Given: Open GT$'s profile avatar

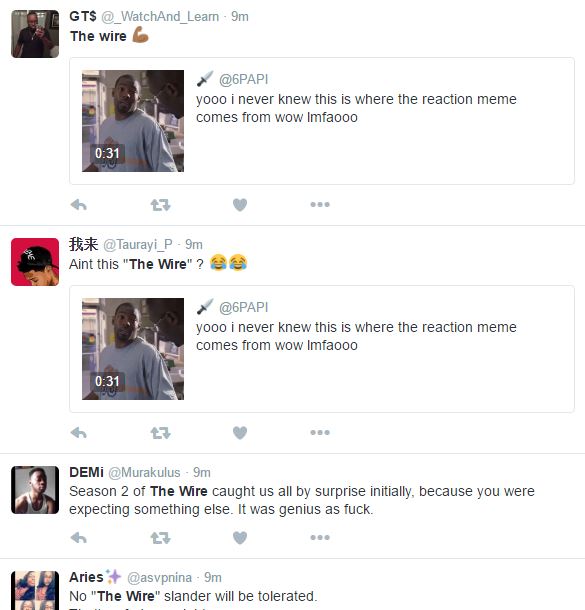Looking at the screenshot, I should pos(35,34).
